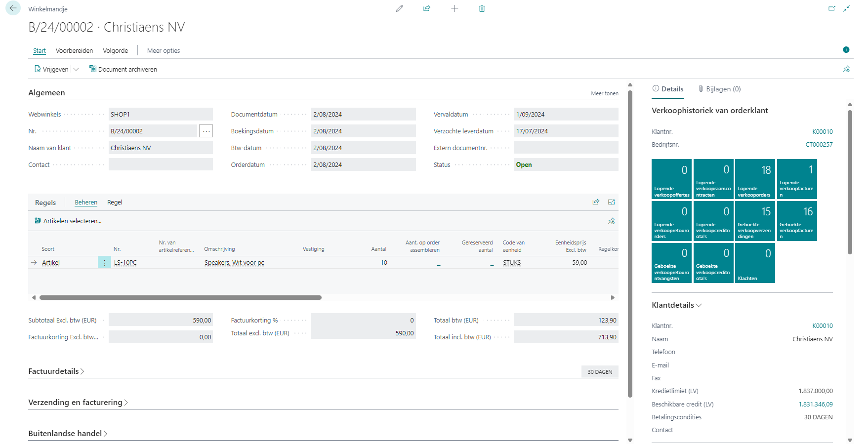This screenshot has height=444, width=868.
Task: Click Document archiveren button
Action: point(123,70)
